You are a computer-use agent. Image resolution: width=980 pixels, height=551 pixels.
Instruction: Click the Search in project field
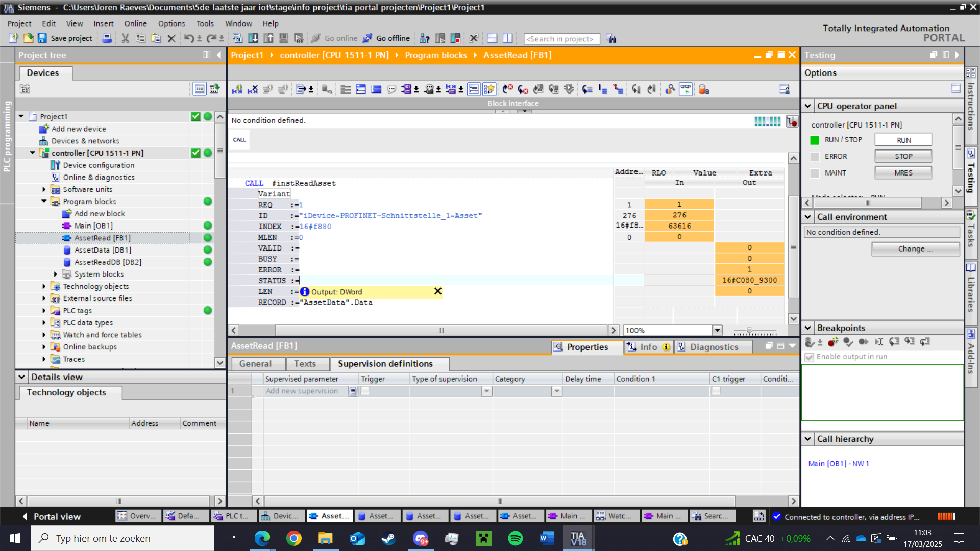click(x=561, y=39)
